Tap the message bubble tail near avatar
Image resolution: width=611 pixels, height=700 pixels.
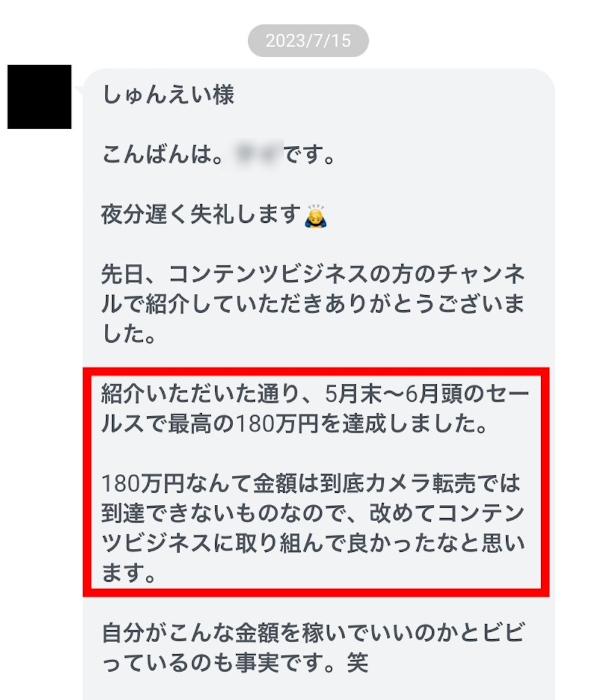coord(79,90)
